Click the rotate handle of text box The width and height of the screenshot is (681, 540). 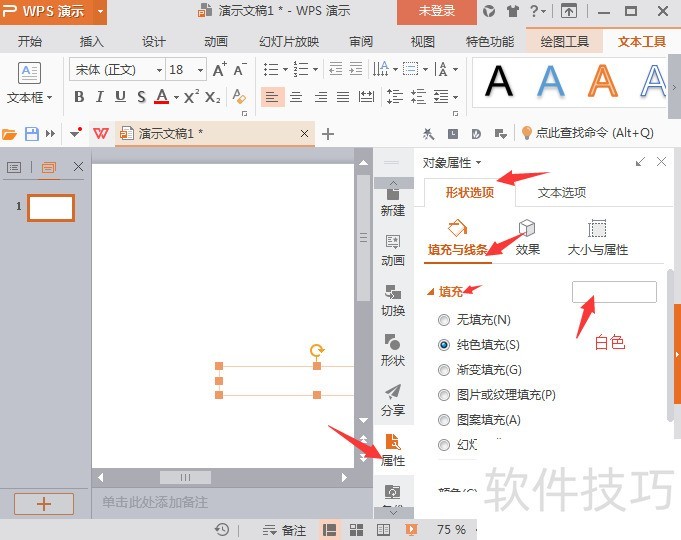pyautogui.click(x=317, y=350)
